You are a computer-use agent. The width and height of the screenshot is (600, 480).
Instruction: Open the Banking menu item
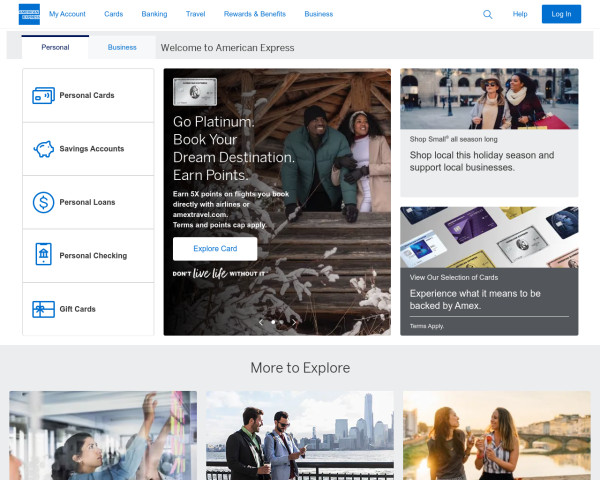(154, 14)
